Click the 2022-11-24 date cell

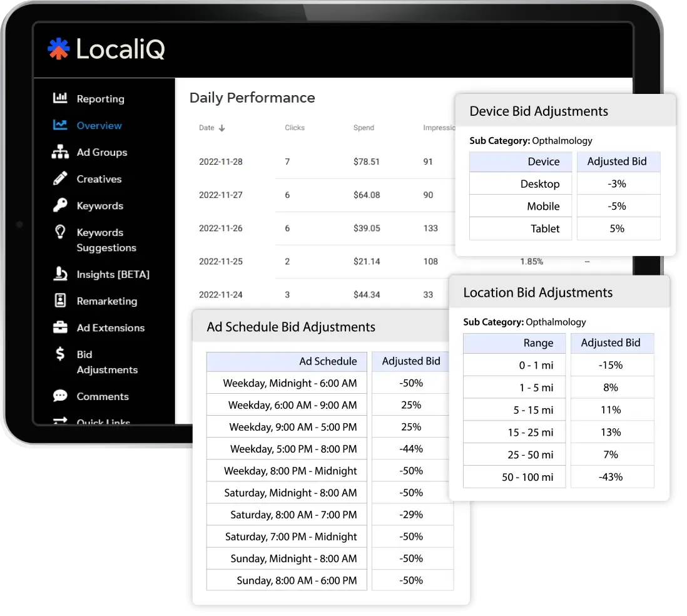click(221, 295)
